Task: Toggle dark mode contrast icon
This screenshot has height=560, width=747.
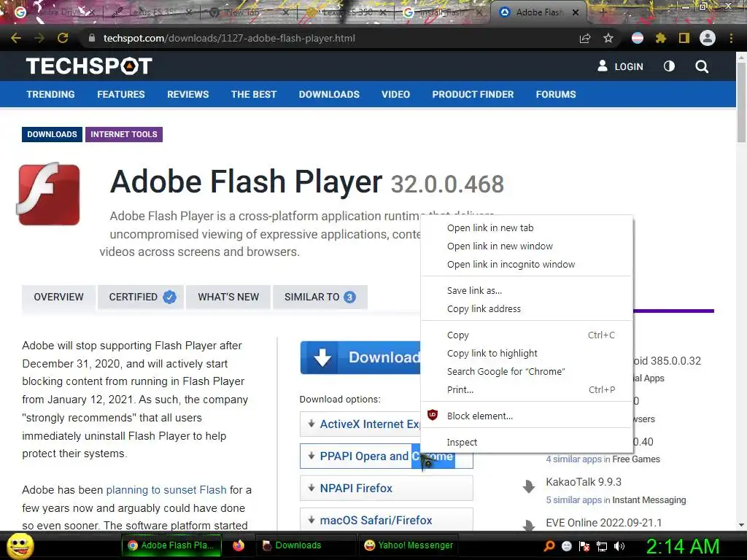Action: click(x=670, y=66)
